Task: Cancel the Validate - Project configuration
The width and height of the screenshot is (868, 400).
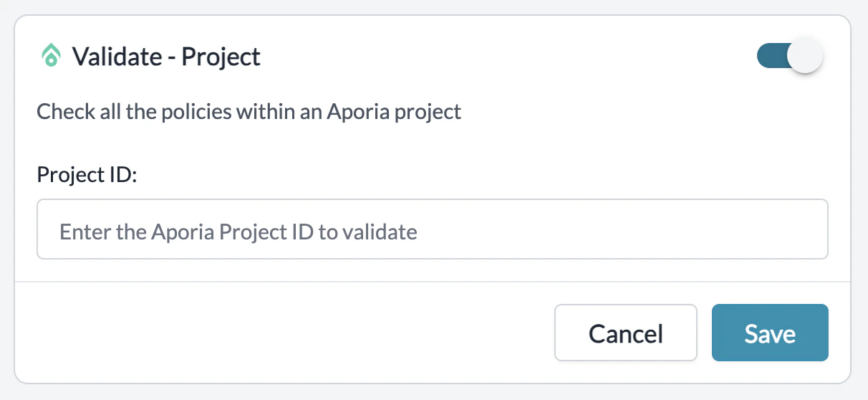Action: (625, 333)
